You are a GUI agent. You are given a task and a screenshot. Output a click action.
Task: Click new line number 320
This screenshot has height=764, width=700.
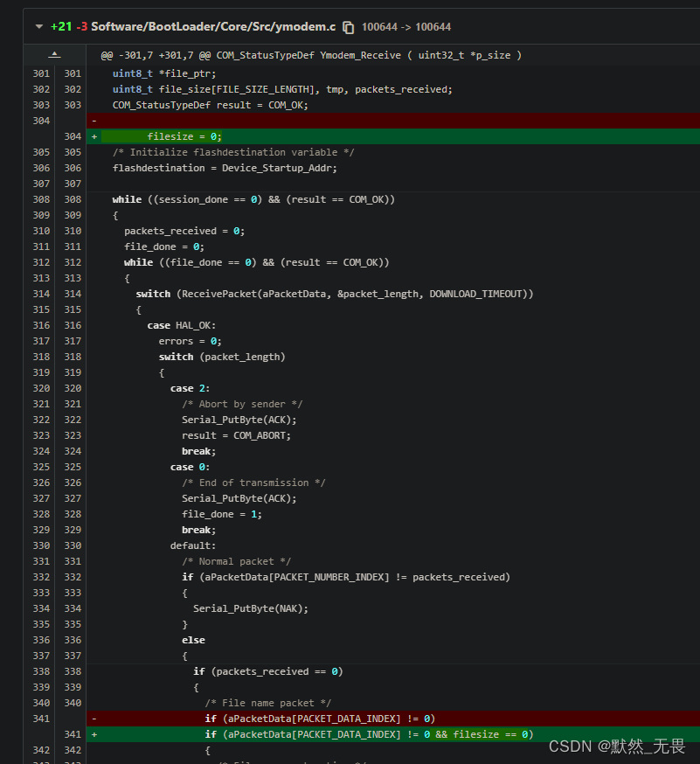[73, 388]
